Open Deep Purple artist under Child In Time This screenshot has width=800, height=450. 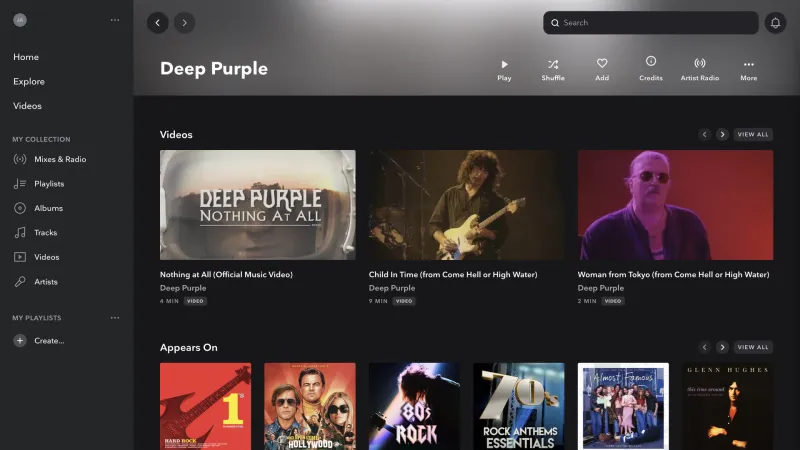(x=392, y=288)
